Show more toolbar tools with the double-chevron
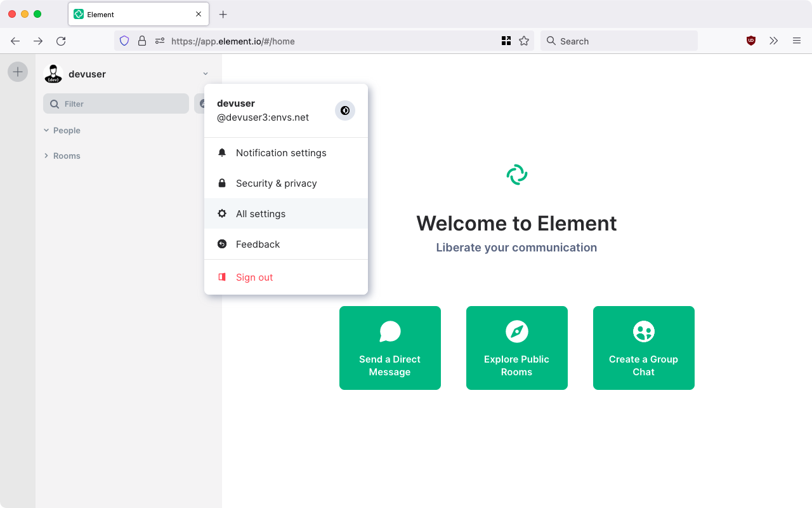This screenshot has width=812, height=508. click(x=774, y=41)
